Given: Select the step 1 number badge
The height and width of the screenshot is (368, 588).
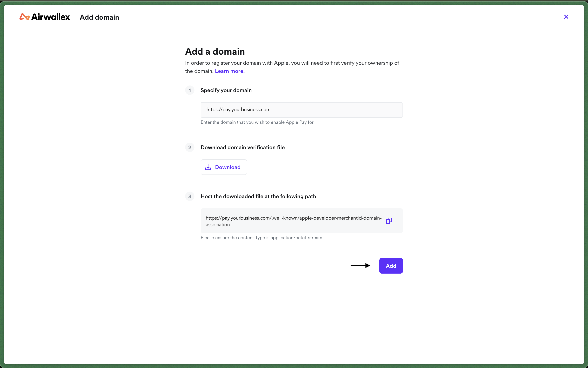Looking at the screenshot, I should (x=190, y=90).
